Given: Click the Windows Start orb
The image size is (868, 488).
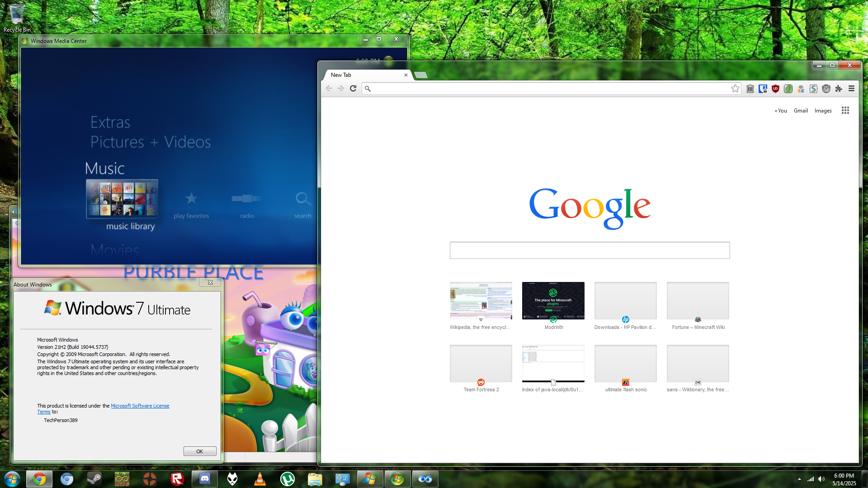Looking at the screenshot, I should 12,479.
